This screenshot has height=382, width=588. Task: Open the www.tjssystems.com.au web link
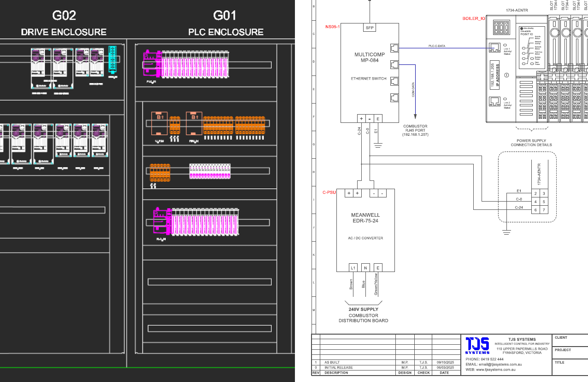tap(495, 370)
